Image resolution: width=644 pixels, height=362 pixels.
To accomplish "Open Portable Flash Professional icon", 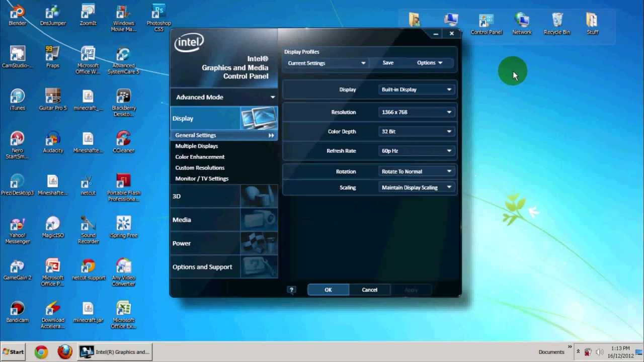I will pyautogui.click(x=124, y=188).
